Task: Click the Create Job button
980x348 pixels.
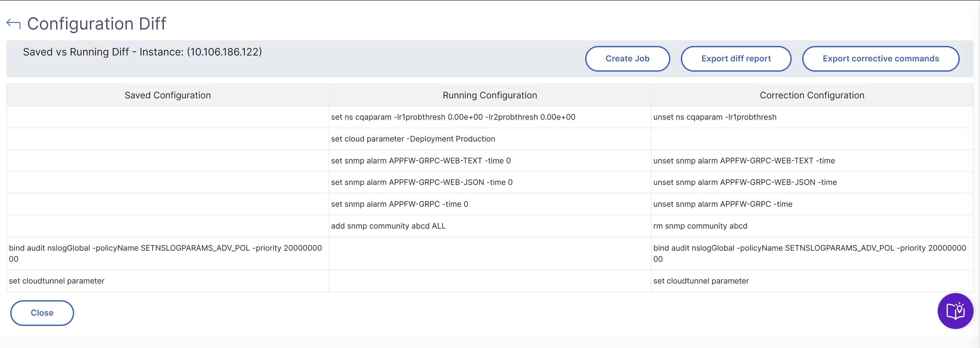Action: click(627, 59)
